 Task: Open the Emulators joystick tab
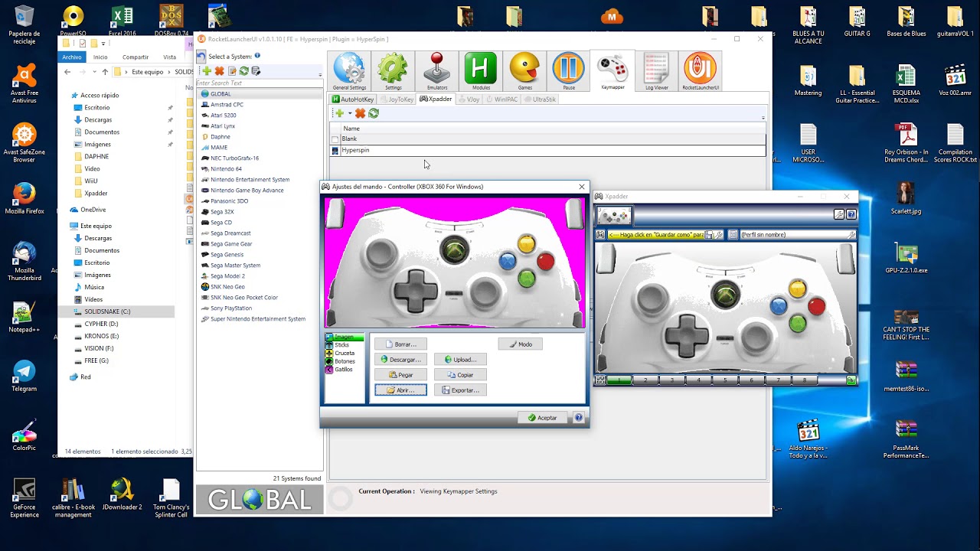click(x=437, y=72)
